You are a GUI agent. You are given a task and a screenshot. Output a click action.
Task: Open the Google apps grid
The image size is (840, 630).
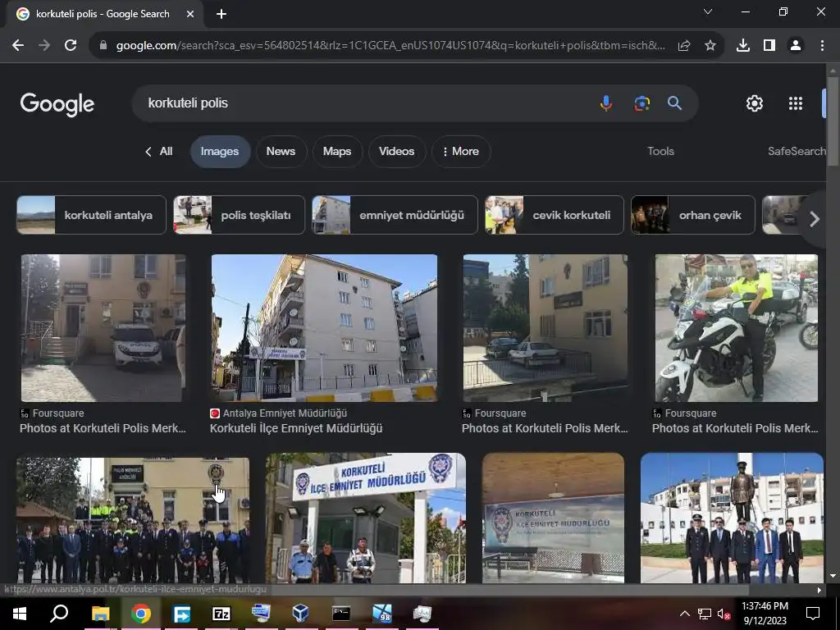coord(796,103)
